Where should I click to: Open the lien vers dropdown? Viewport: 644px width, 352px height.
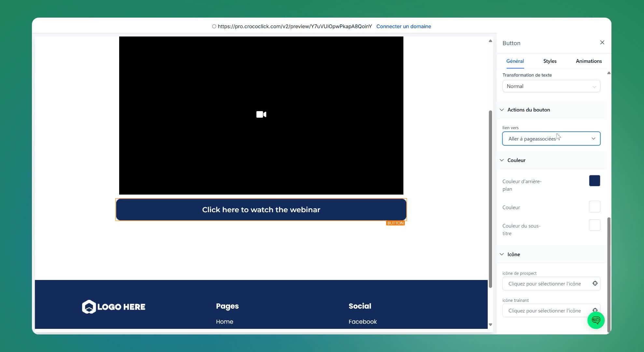pyautogui.click(x=551, y=139)
